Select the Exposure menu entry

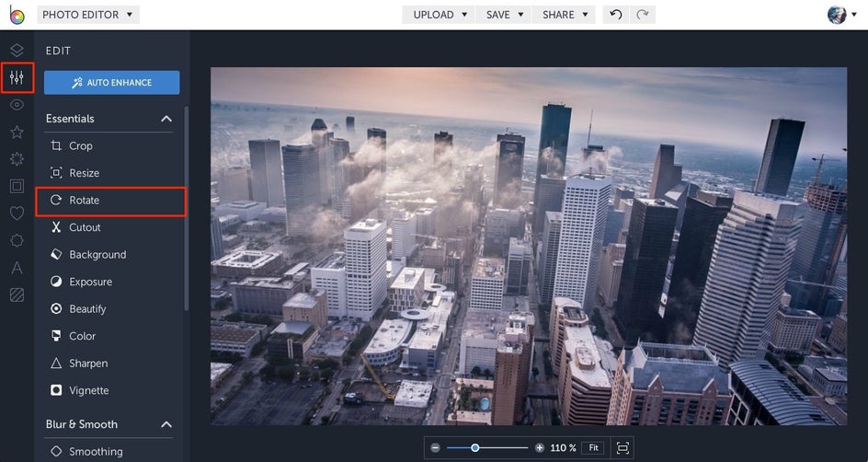110,282
